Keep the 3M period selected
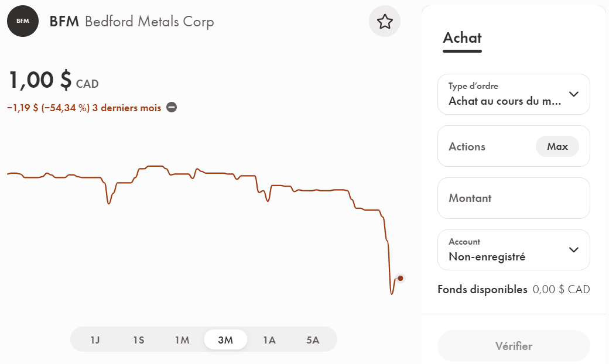The image size is (609, 364). (225, 339)
